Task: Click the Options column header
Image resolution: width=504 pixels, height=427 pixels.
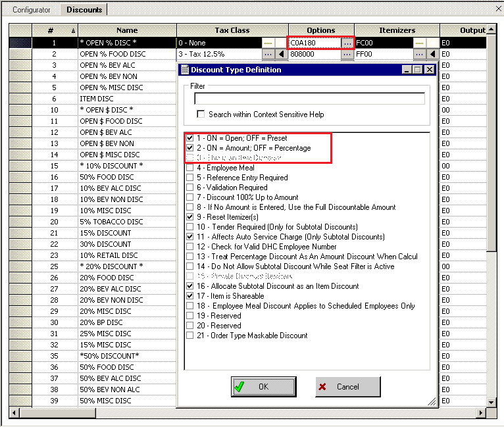Action: coord(321,30)
